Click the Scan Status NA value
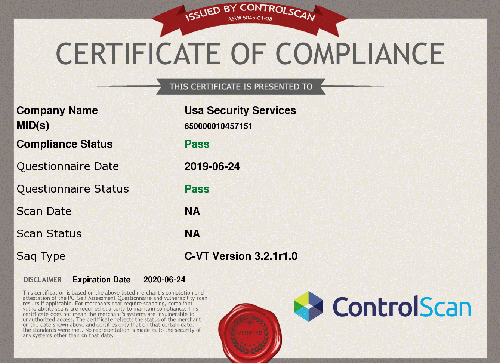 point(192,234)
